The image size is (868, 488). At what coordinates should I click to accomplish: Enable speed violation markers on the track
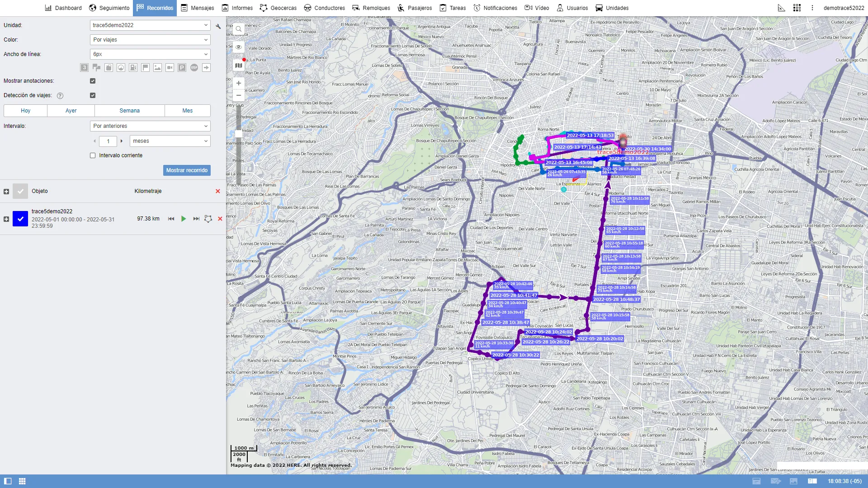tap(121, 67)
